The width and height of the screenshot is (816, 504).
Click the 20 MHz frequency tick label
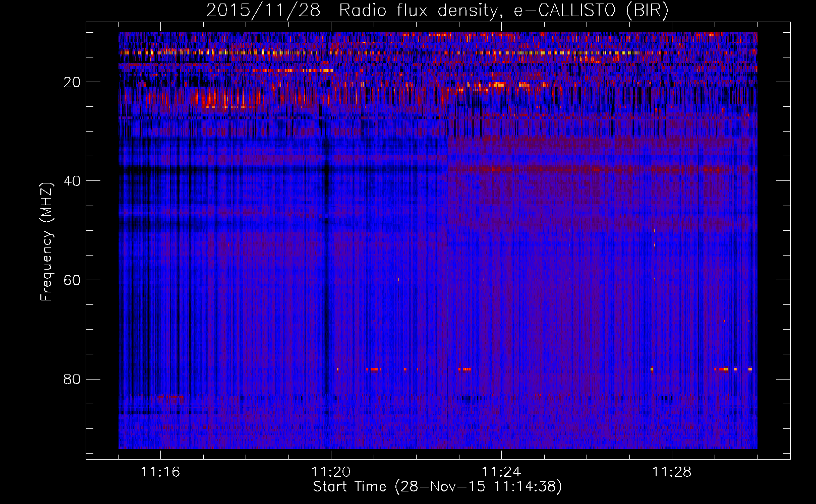[73, 82]
